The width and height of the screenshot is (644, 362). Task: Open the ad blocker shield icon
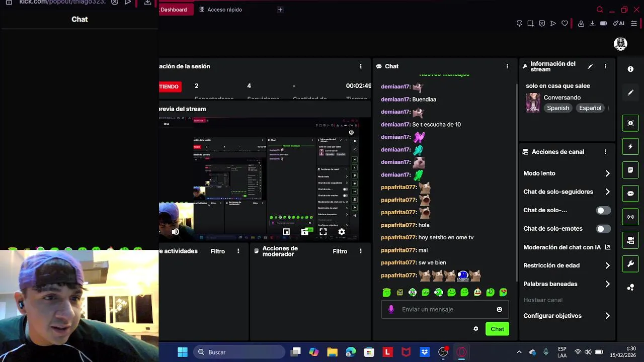pyautogui.click(x=542, y=24)
